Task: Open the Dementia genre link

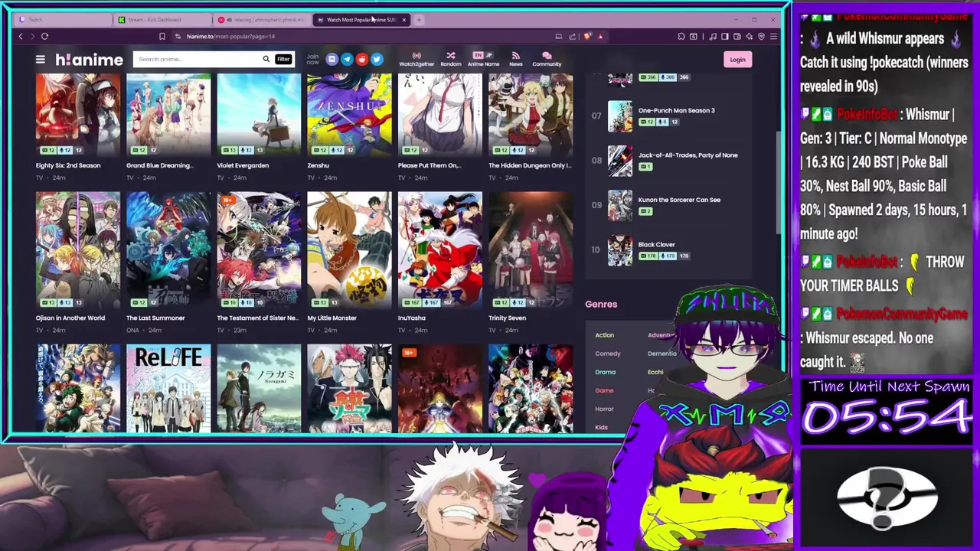Action: pyautogui.click(x=662, y=354)
